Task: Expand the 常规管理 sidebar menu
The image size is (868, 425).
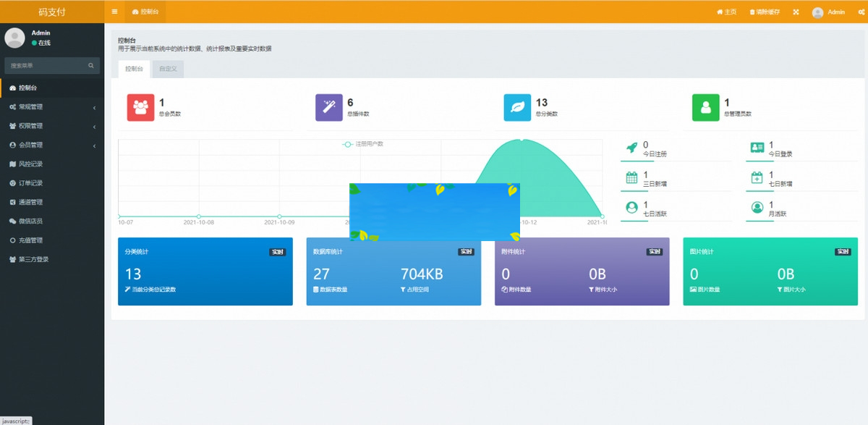Action: click(51, 107)
